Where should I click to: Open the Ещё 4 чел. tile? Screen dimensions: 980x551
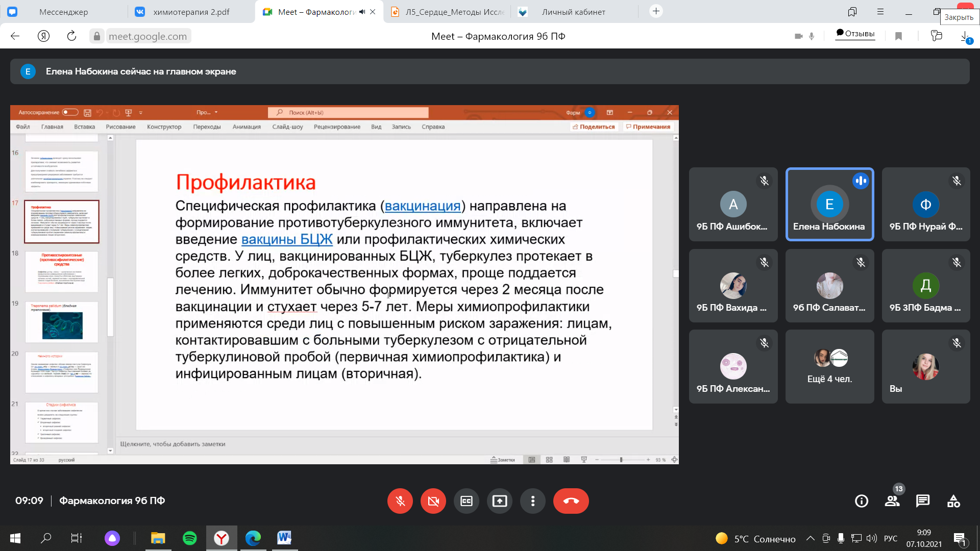[x=830, y=366]
